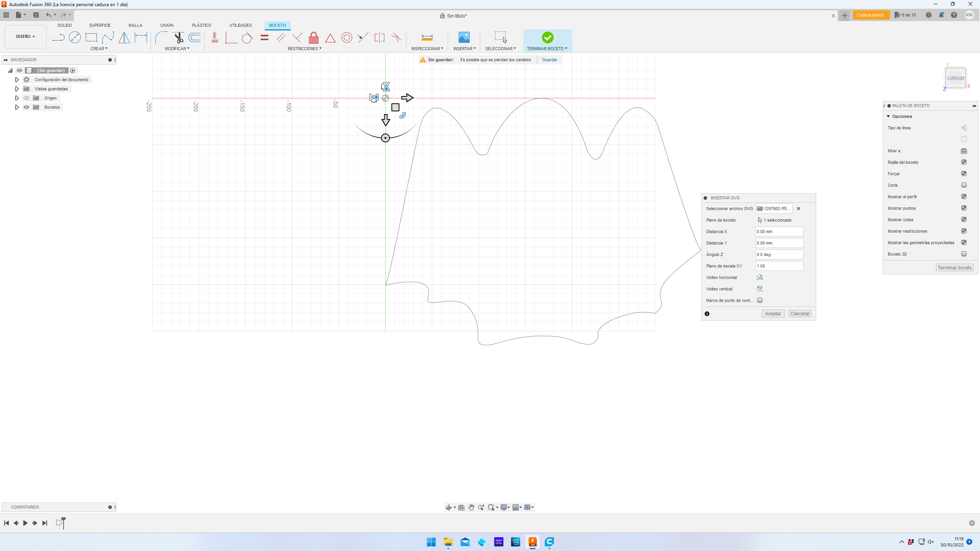Click the Aceptar button
Screen dimensions: 980x551
click(x=773, y=314)
